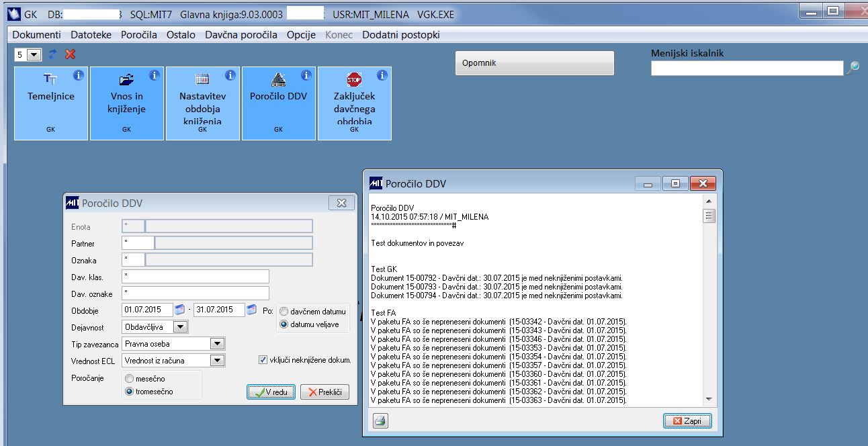
Task: Click the printer icon in report window
Action: point(380,421)
